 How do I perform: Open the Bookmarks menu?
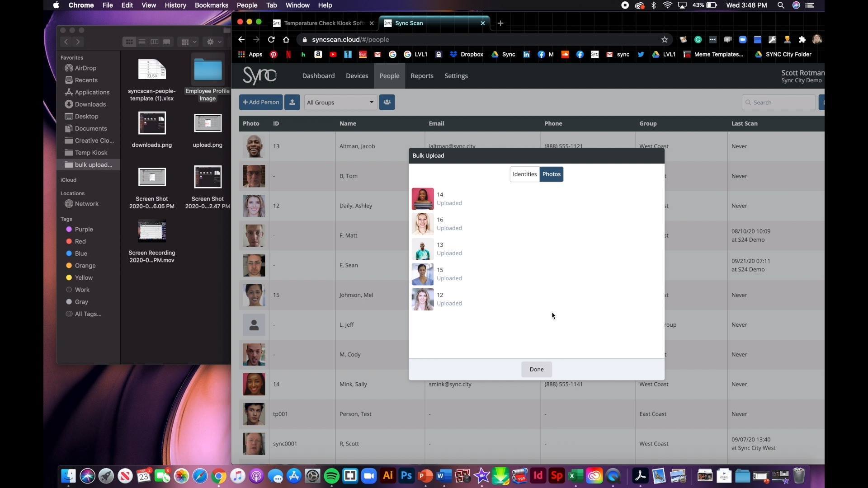click(x=211, y=5)
